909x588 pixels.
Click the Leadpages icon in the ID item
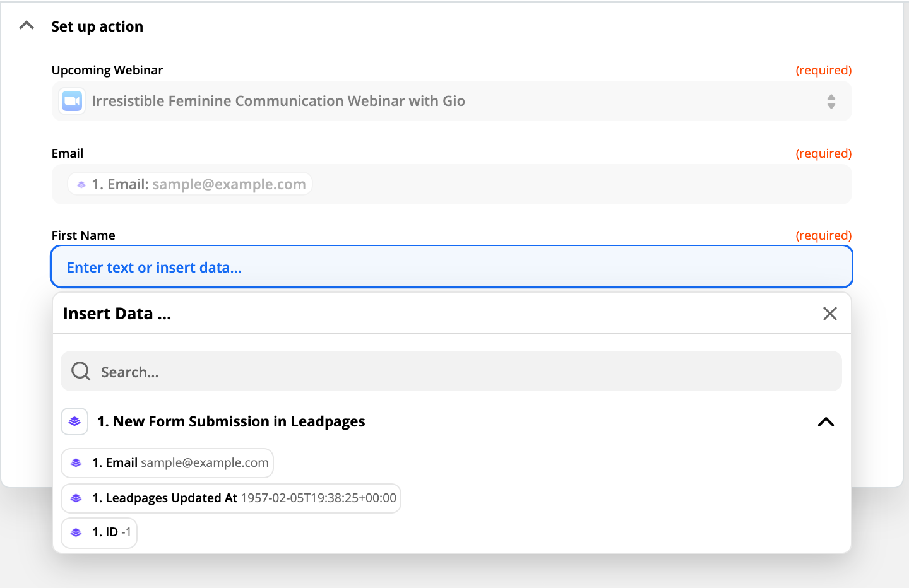pyautogui.click(x=76, y=532)
